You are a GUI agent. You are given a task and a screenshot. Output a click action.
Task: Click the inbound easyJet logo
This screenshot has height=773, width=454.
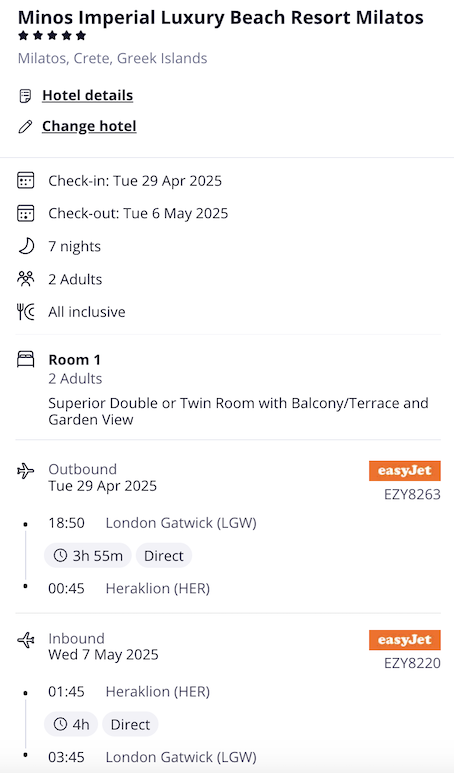[x=405, y=640]
